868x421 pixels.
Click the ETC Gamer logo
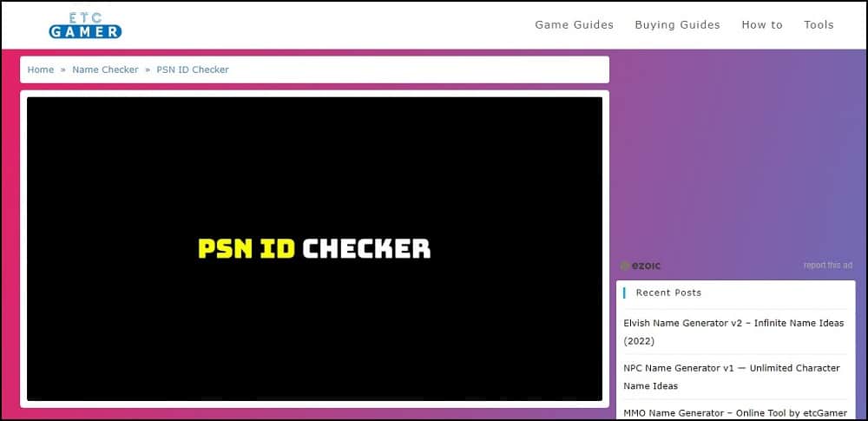point(85,25)
